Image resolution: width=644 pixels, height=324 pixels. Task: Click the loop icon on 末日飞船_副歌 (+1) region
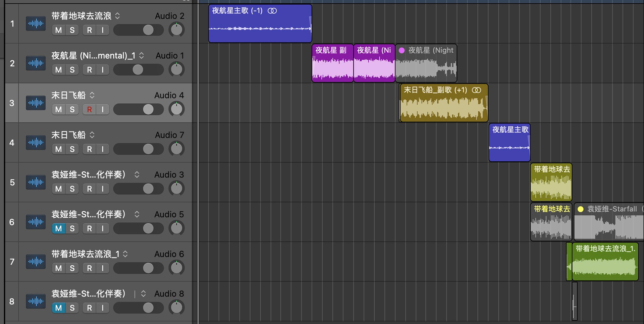pos(476,90)
